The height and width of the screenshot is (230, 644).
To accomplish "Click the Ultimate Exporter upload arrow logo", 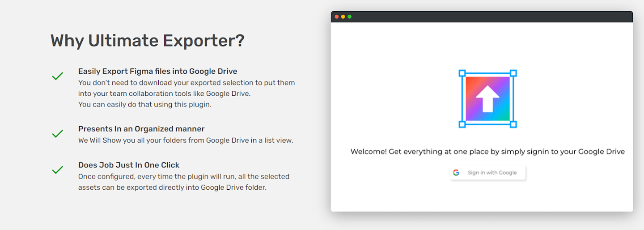I will point(487,99).
